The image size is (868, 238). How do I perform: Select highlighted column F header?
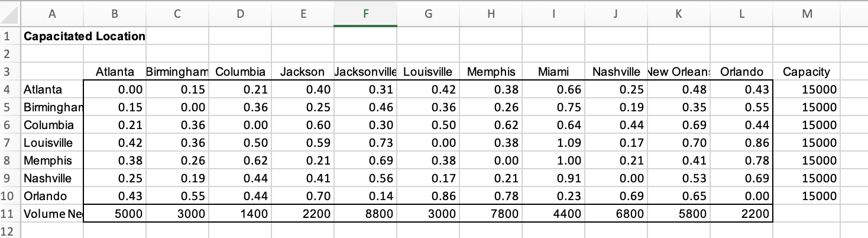coord(365,13)
